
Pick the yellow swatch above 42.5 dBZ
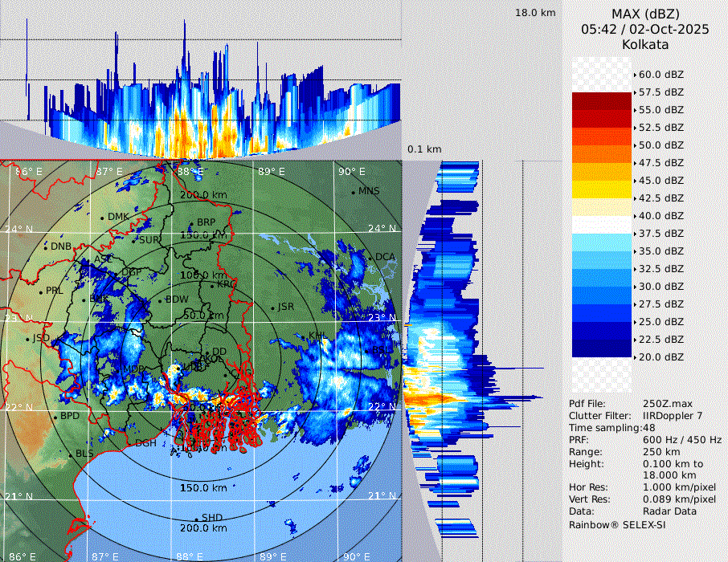click(x=601, y=189)
